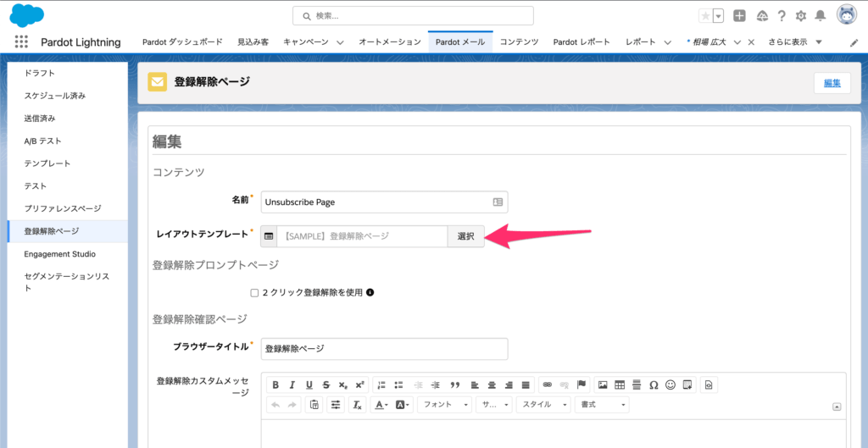Center align the text

[492, 384]
